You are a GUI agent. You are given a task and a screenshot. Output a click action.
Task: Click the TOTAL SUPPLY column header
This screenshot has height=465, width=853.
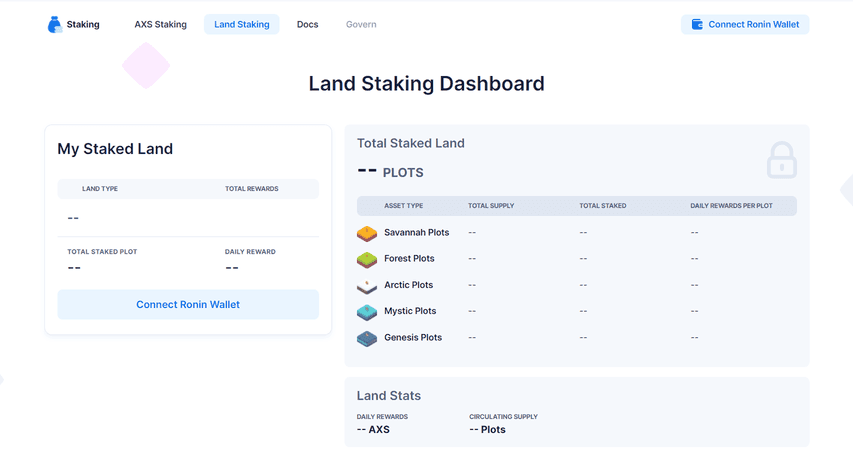coord(491,206)
